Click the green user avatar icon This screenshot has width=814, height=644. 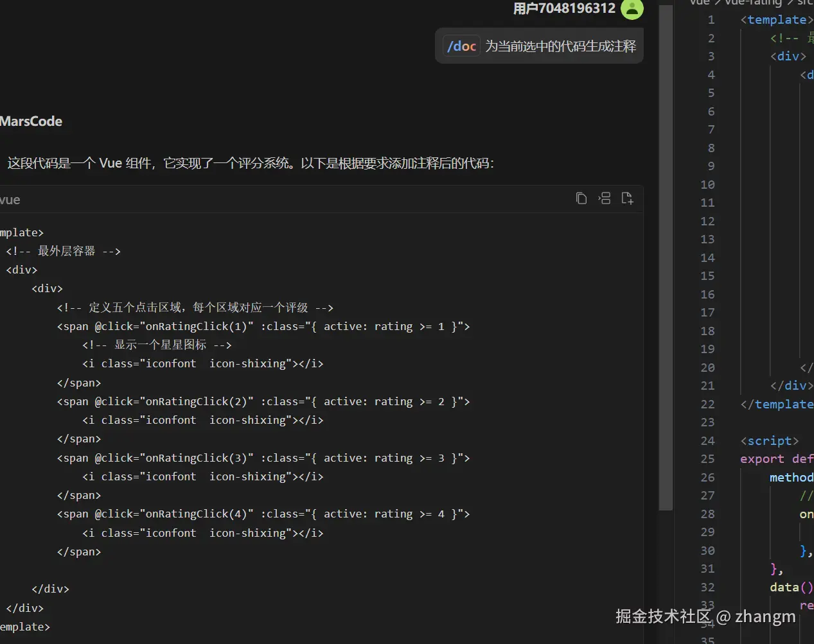pos(632,9)
